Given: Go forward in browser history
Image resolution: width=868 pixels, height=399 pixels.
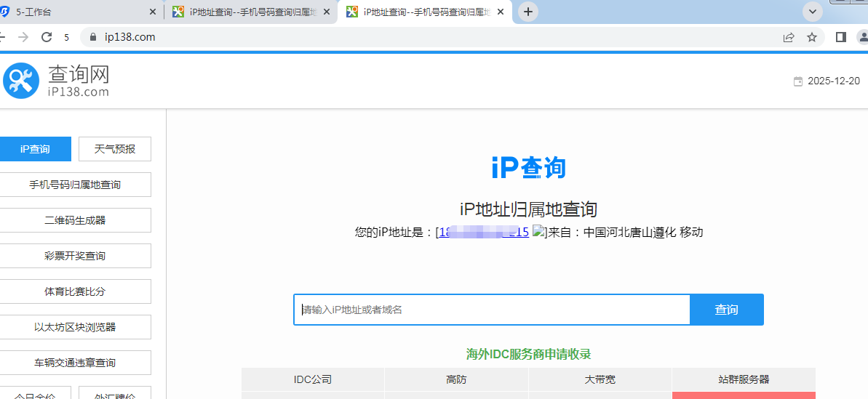Looking at the screenshot, I should tap(23, 37).
